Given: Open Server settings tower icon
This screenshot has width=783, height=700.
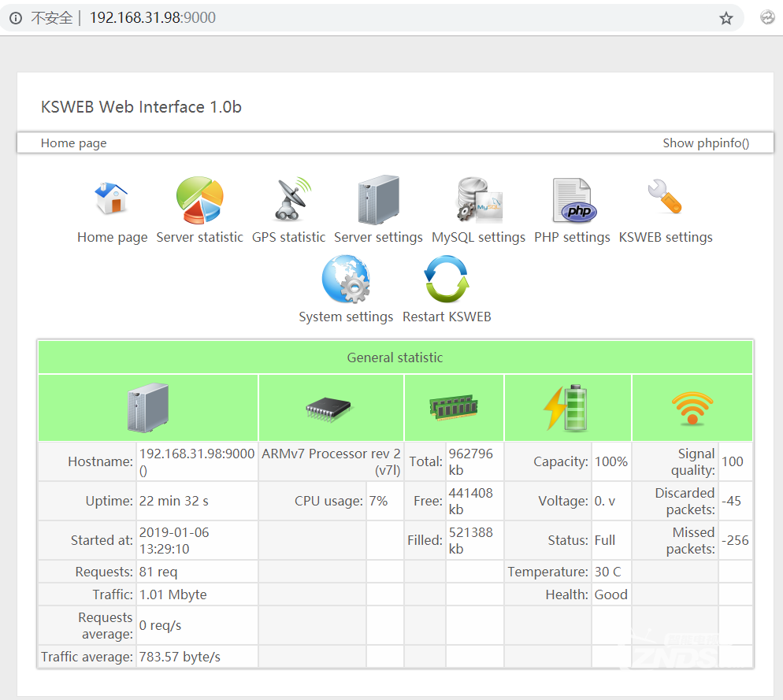Looking at the screenshot, I should (x=378, y=200).
